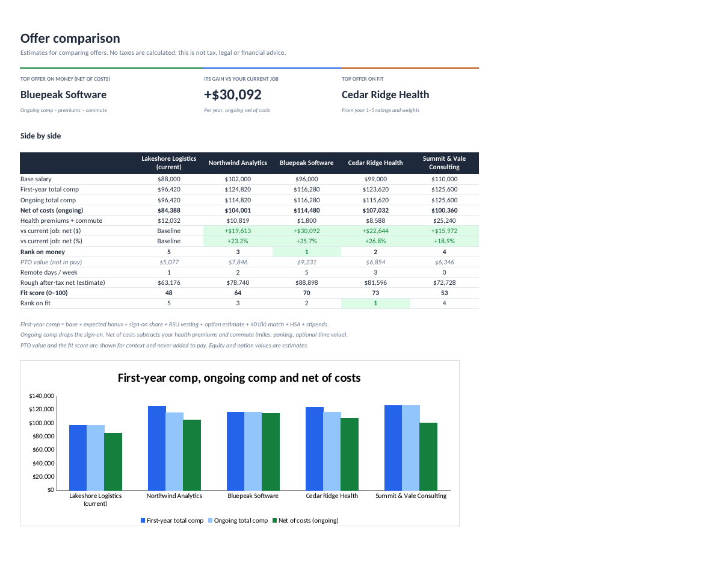Click the '$114,480' net of costs cell
Screen dimensions: 728x563
point(306,210)
